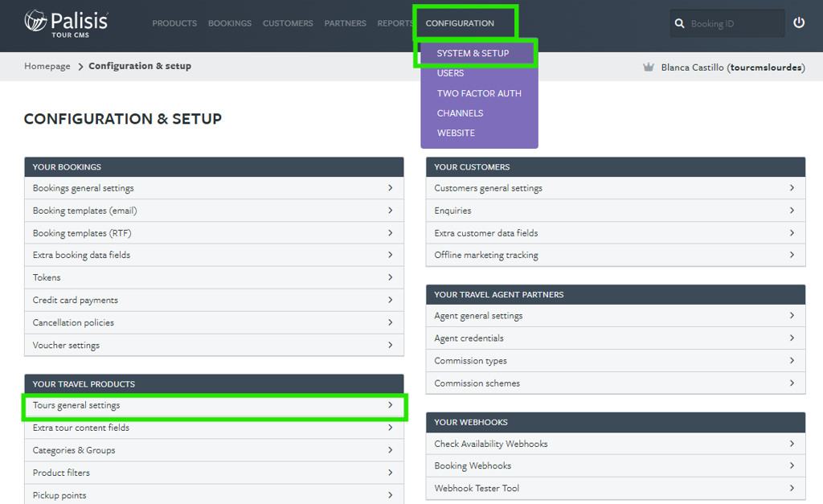Click chevron on Enquiries row
823x504 pixels.
tap(792, 210)
